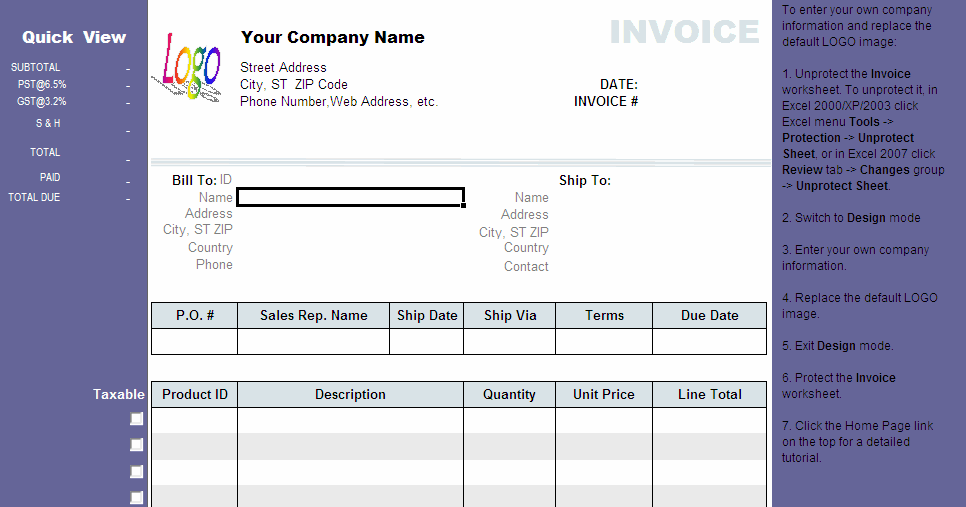
Task: Select the cell under Terms header
Action: [x=604, y=341]
